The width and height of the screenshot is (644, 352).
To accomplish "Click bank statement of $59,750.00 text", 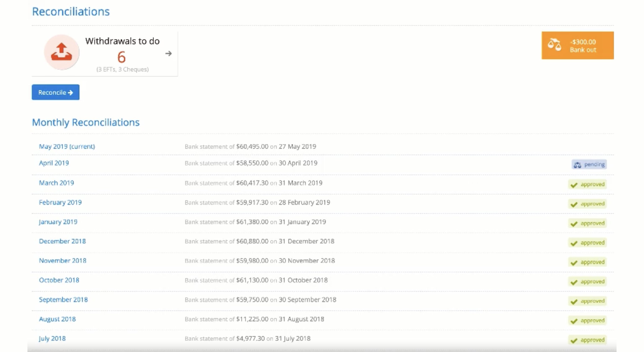I will point(260,300).
